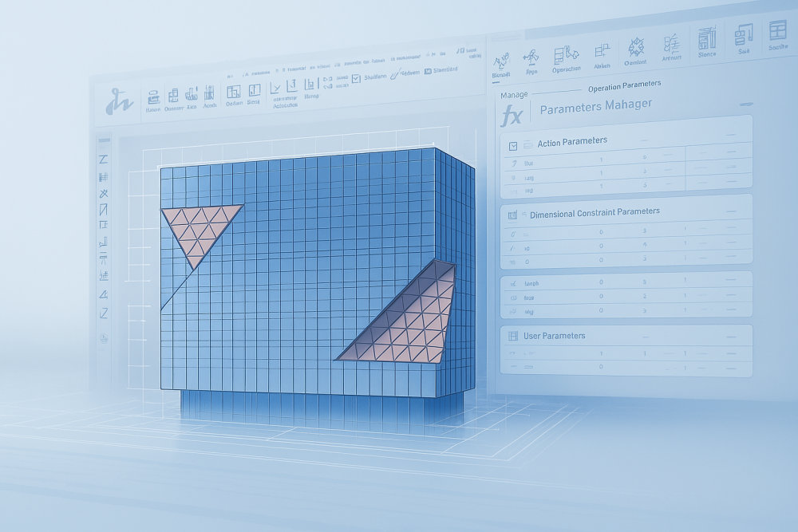The height and width of the screenshot is (532, 798).
Task: Open the Manage tab
Action: click(513, 95)
